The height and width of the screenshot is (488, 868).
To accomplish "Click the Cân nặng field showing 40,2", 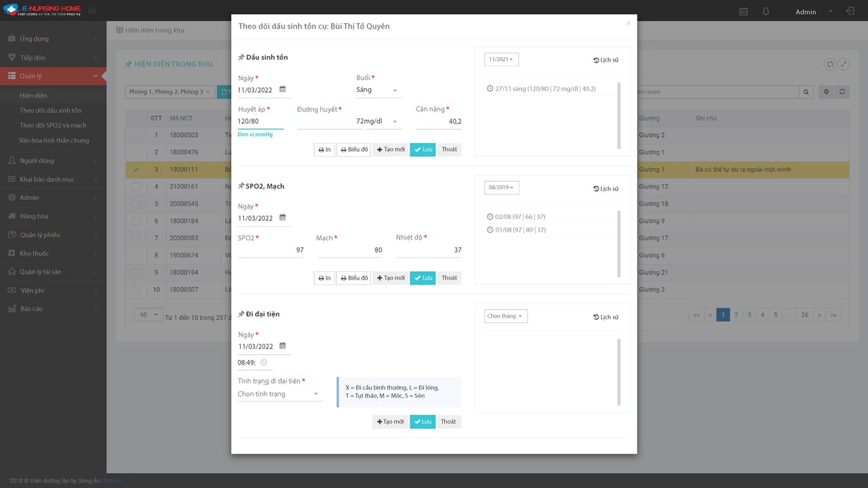I will coord(439,121).
